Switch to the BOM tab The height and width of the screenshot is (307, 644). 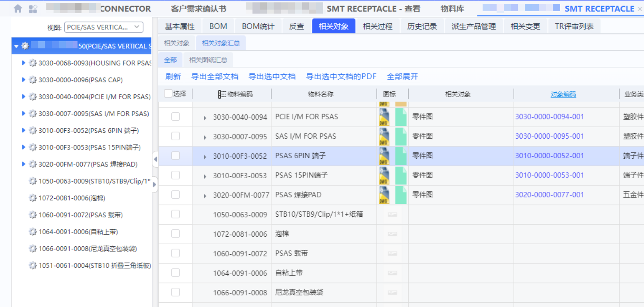click(x=218, y=26)
